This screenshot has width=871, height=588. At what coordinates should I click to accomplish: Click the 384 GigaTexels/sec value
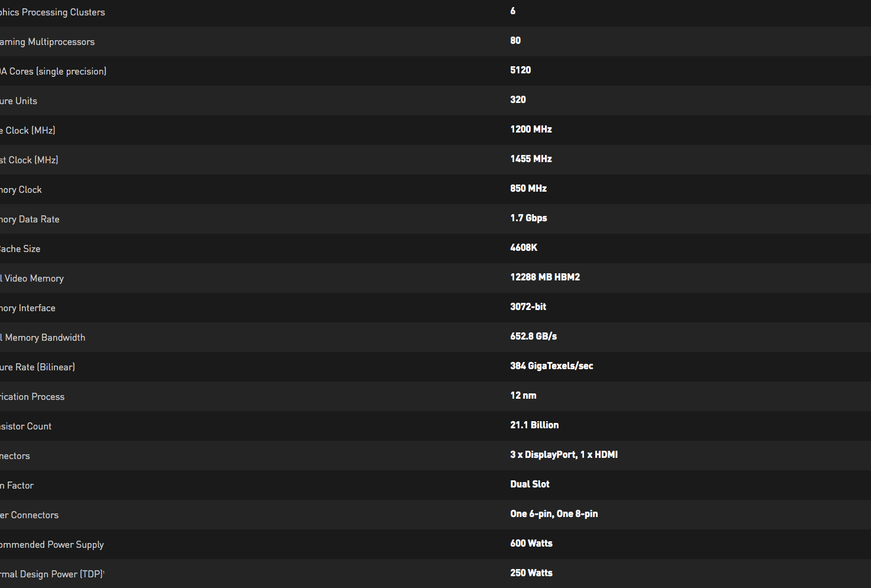(551, 366)
